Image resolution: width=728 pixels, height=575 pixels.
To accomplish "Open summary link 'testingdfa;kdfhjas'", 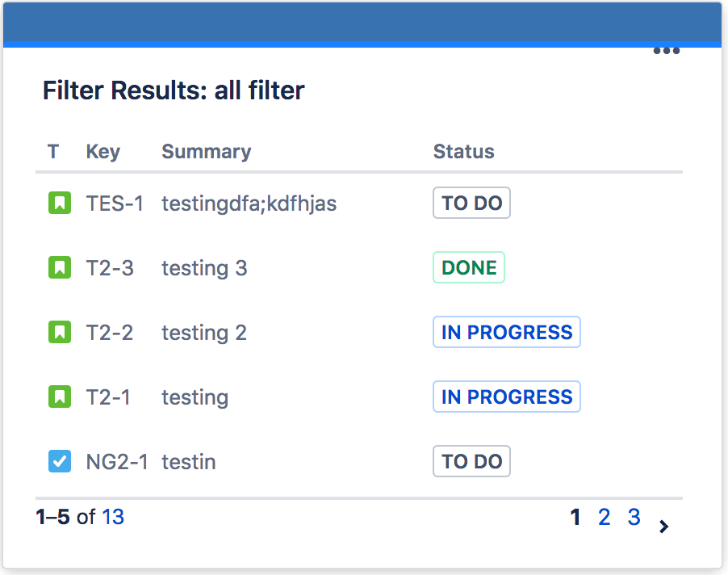I will point(249,204).
